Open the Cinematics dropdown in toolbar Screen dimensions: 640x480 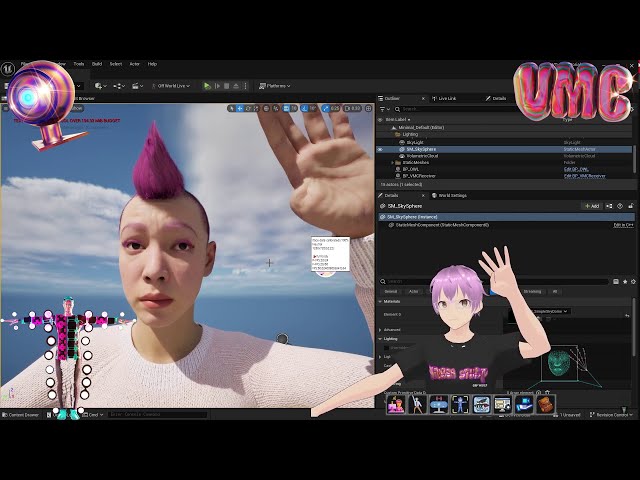point(137,86)
